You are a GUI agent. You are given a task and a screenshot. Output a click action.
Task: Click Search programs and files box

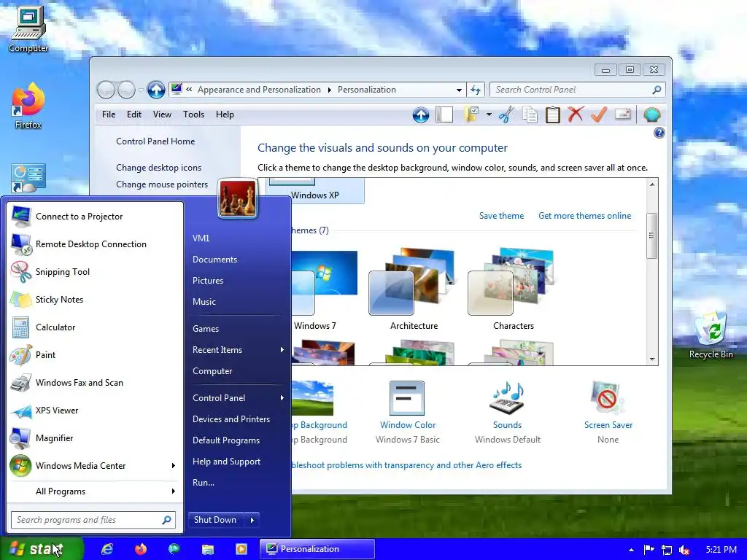coord(93,520)
